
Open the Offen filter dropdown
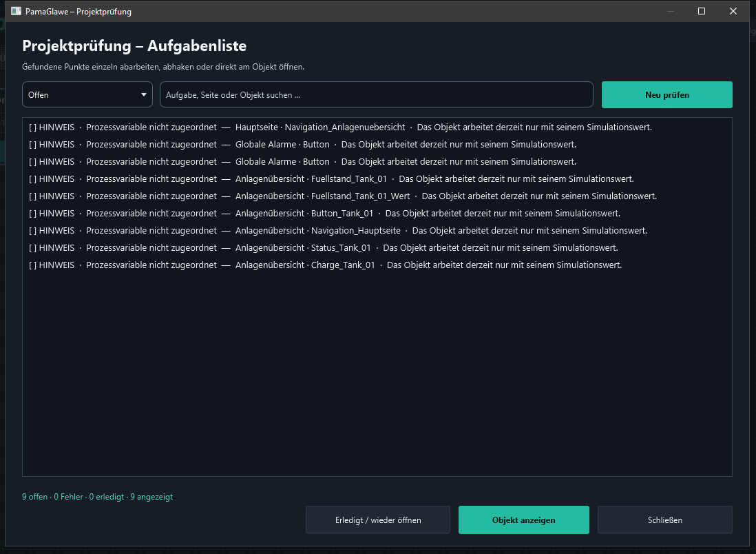pyautogui.click(x=87, y=94)
